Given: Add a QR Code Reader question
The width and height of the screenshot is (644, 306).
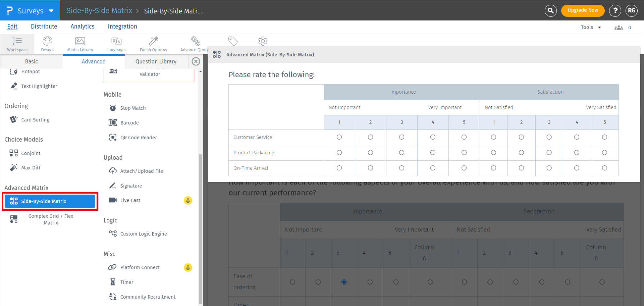Looking at the screenshot, I should [x=139, y=137].
